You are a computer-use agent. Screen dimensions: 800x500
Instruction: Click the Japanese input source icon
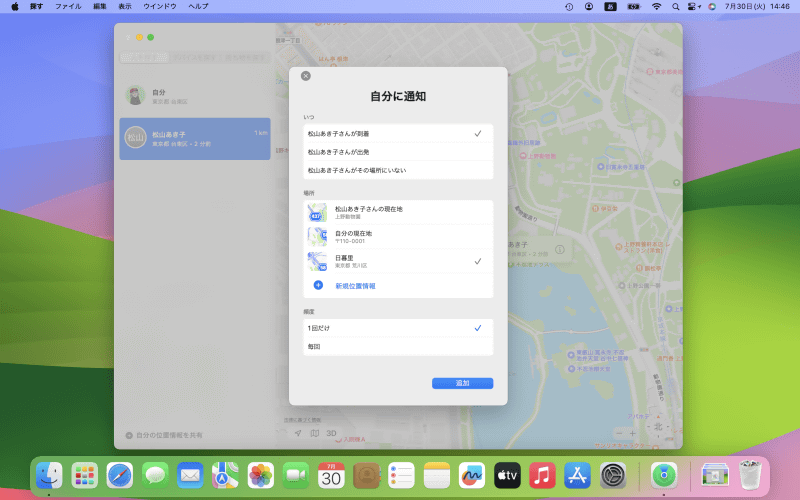point(611,7)
